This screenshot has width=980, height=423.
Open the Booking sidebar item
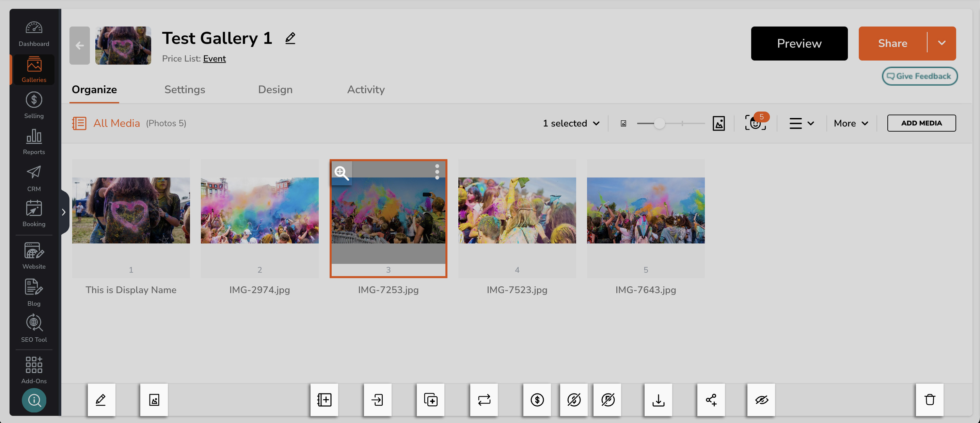click(34, 214)
